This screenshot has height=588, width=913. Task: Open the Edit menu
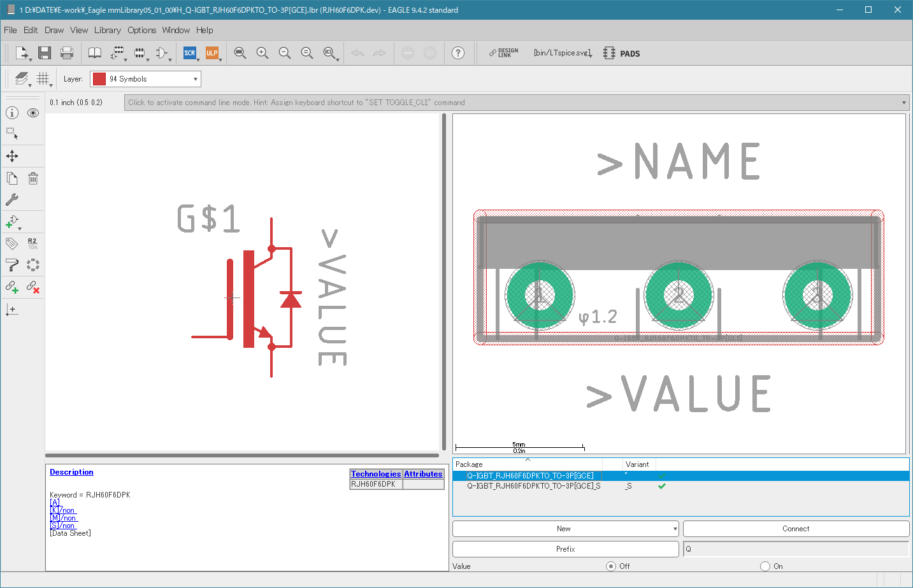click(31, 30)
